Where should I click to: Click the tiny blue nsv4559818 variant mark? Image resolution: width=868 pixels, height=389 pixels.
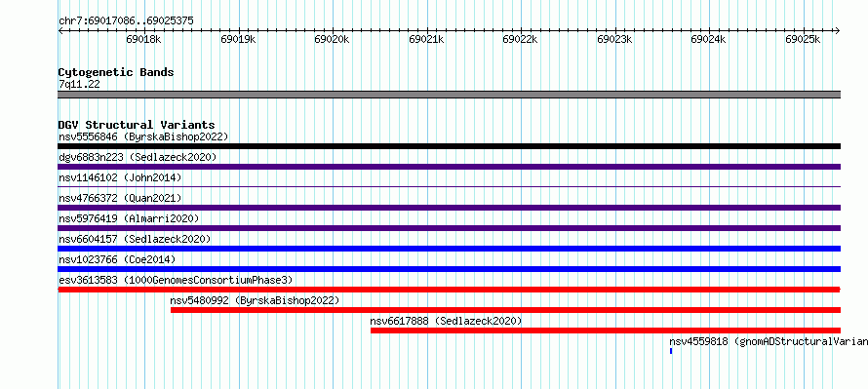coord(671,351)
